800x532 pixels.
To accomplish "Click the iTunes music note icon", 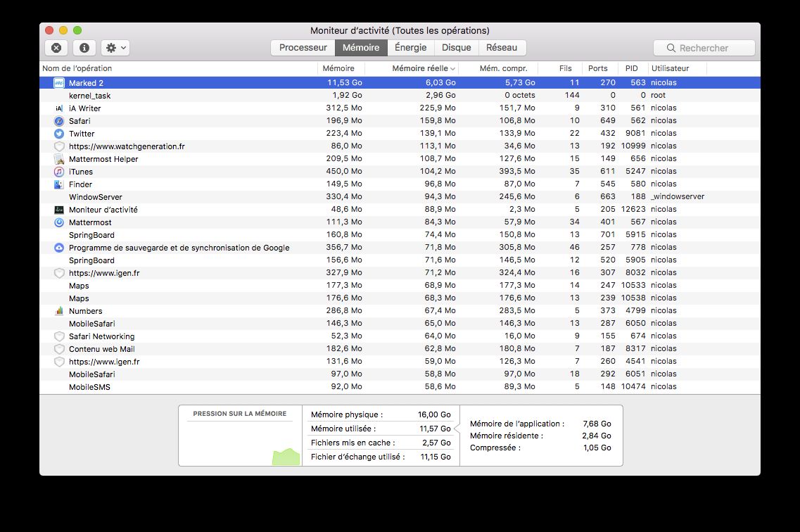I will [59, 172].
